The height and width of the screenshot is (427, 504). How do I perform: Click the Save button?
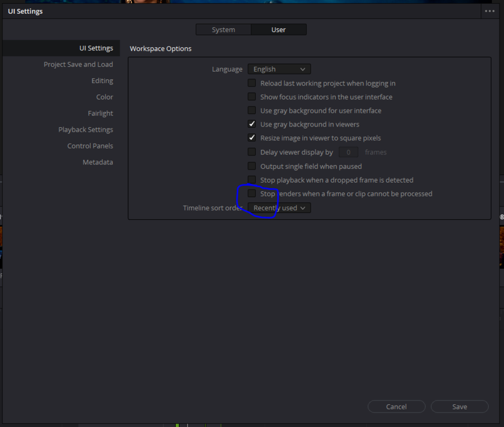pos(460,407)
